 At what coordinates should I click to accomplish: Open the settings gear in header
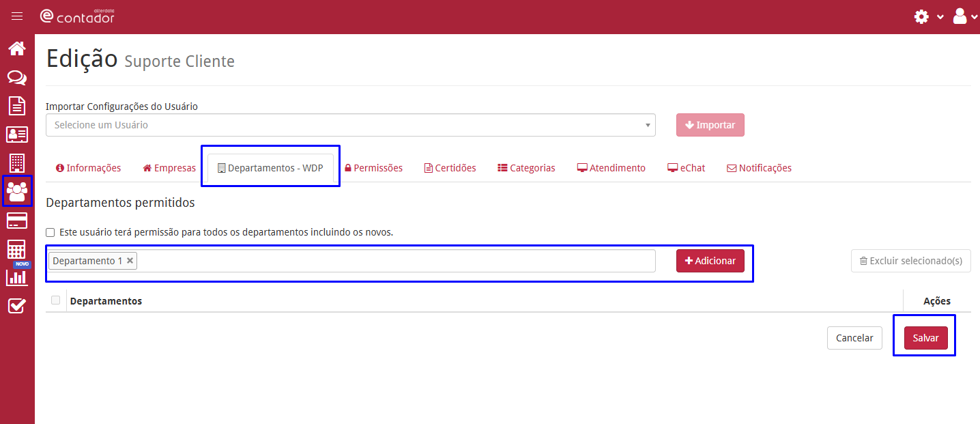[921, 16]
